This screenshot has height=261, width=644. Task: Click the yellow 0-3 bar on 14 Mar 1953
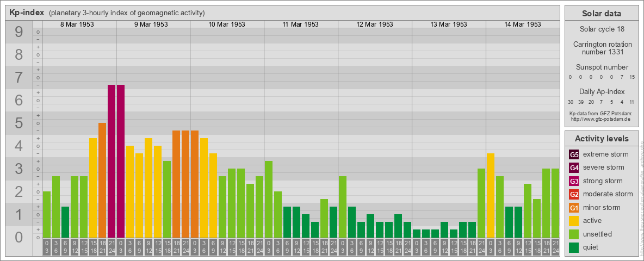(491, 195)
